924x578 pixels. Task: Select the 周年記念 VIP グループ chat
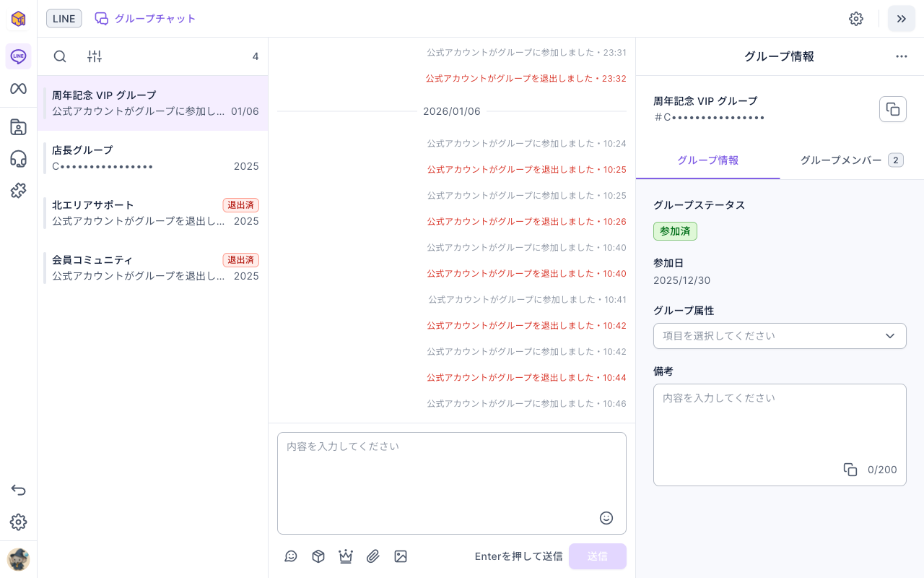[153, 103]
